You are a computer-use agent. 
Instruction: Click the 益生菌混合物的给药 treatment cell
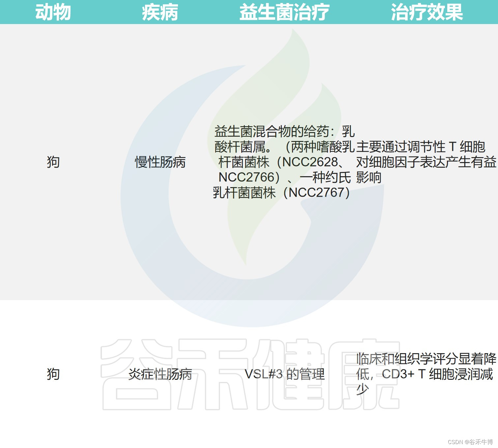point(284,162)
